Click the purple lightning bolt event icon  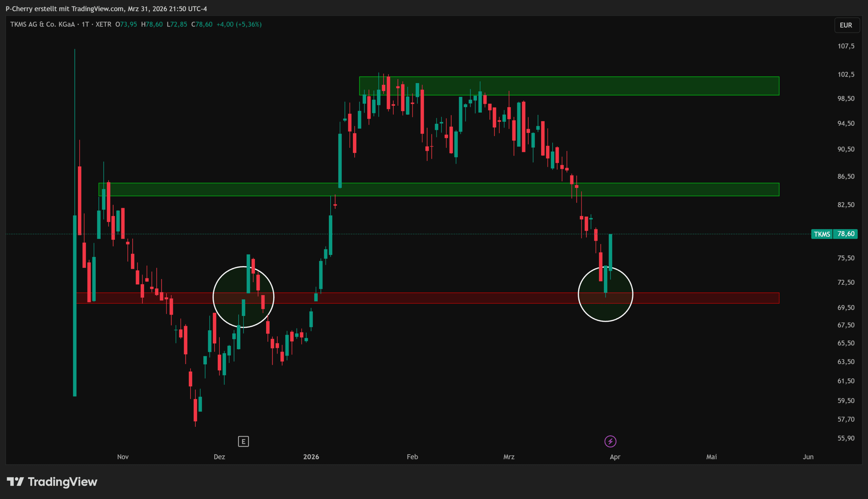(x=610, y=441)
